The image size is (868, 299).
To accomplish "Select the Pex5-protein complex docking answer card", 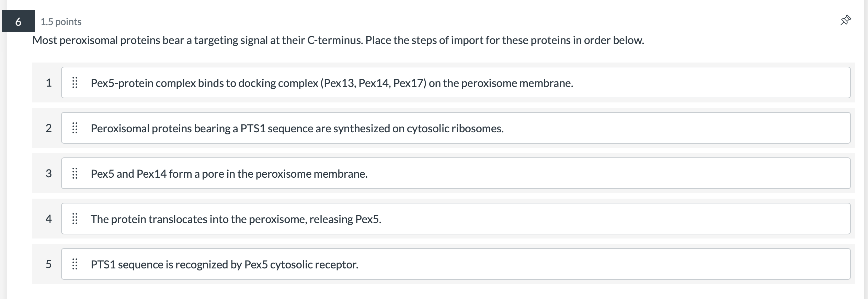I will (x=455, y=83).
